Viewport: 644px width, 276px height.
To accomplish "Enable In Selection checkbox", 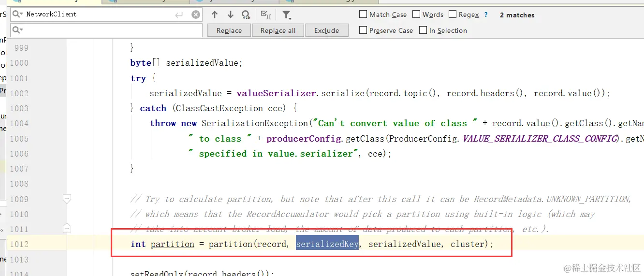I will pyautogui.click(x=423, y=30).
